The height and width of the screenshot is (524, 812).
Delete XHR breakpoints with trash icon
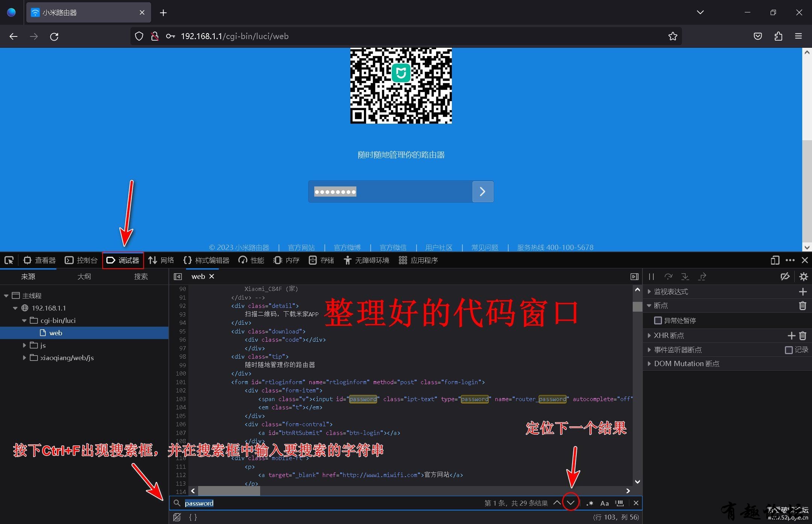[x=803, y=336]
